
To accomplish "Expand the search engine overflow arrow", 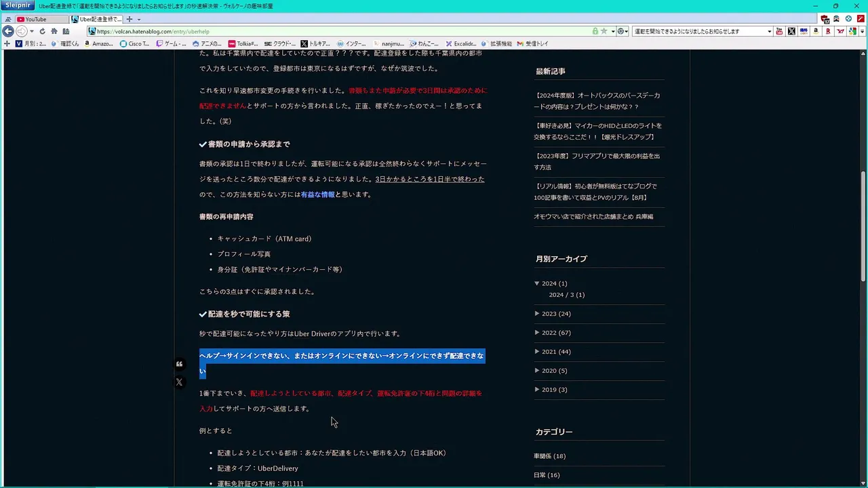I will tap(862, 31).
